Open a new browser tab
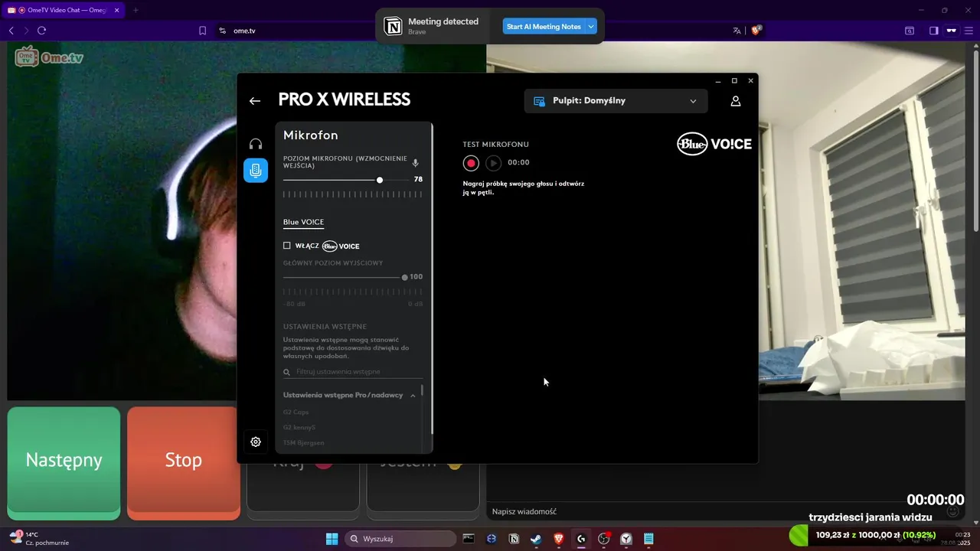 click(x=136, y=10)
